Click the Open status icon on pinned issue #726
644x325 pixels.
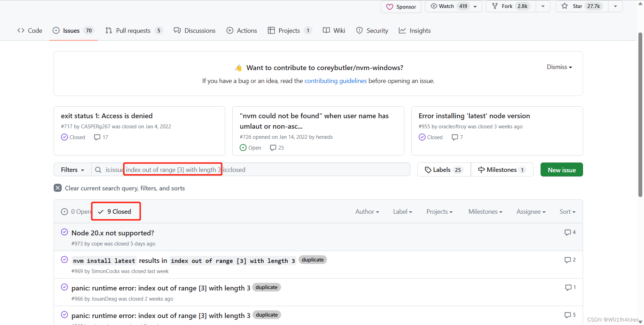(243, 148)
